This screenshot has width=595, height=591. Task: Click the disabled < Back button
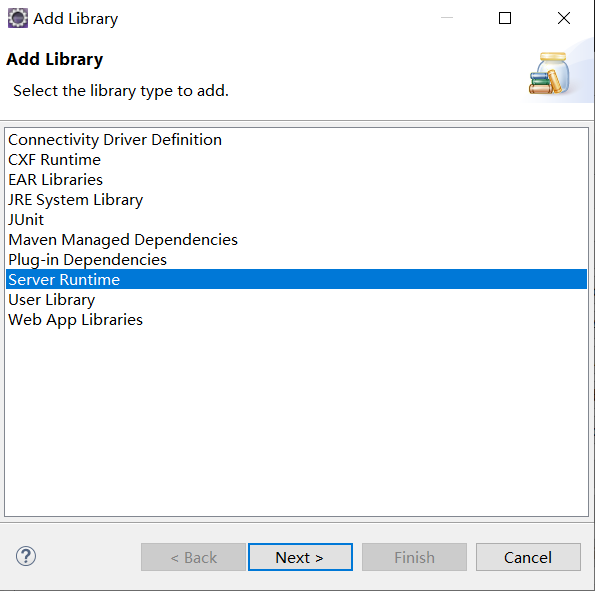pyautogui.click(x=194, y=557)
